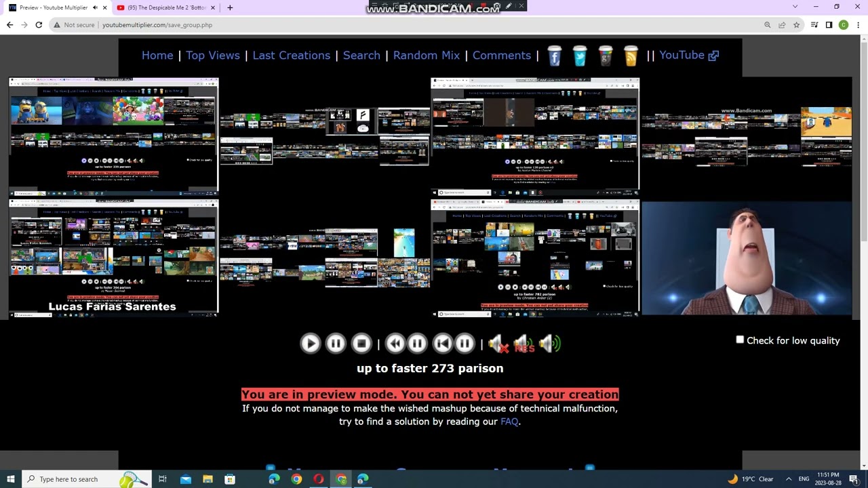Click the zoom magnifier icon in address bar
Screen dimensions: 868x488
tap(768, 25)
